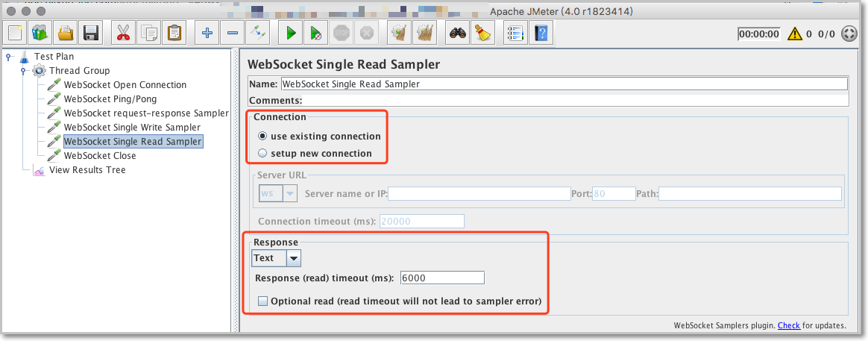Screen dimensions: 868x341
Task: Select WebSocket Ping/Pong sampler
Action: tap(110, 99)
